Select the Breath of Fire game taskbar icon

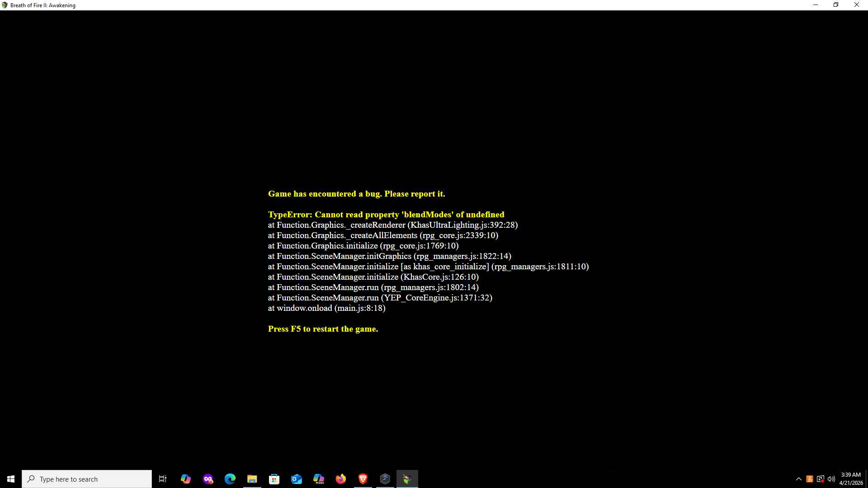[407, 479]
